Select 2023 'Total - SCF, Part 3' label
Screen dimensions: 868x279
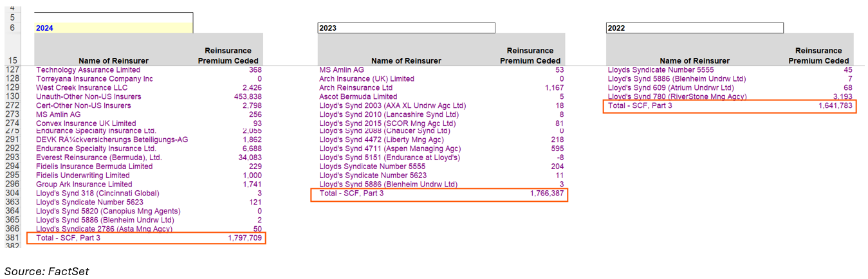coord(351,193)
